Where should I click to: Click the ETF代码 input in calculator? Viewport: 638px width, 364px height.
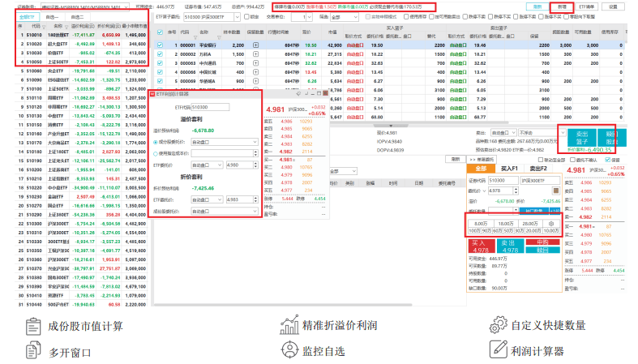click(209, 107)
